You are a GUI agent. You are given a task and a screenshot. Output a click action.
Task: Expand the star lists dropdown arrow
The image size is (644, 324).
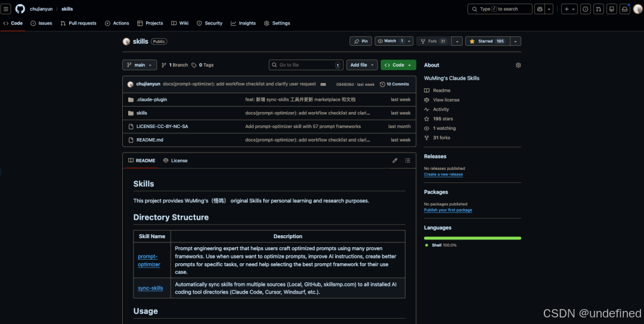pyautogui.click(x=516, y=42)
